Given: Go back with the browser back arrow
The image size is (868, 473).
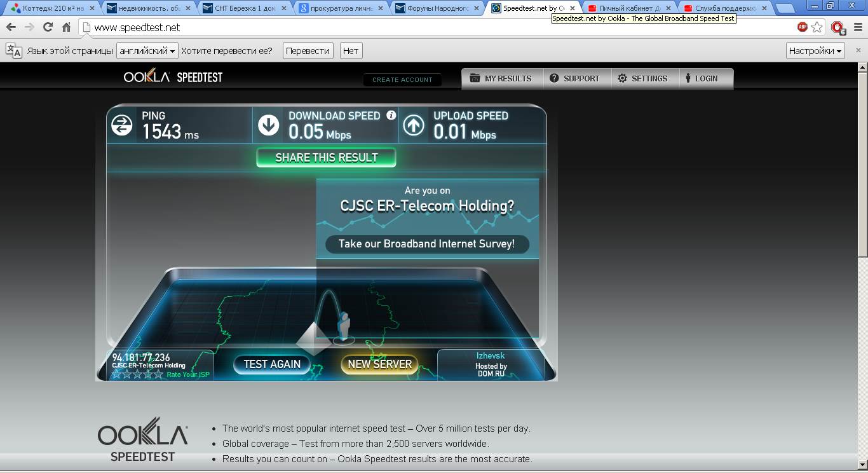Looking at the screenshot, I should [x=11, y=27].
